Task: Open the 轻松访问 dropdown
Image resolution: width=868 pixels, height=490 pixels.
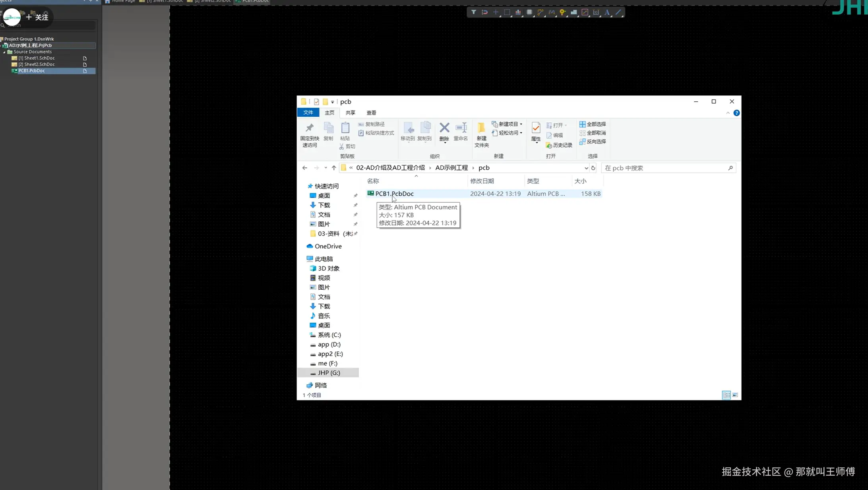Action: coord(507,133)
